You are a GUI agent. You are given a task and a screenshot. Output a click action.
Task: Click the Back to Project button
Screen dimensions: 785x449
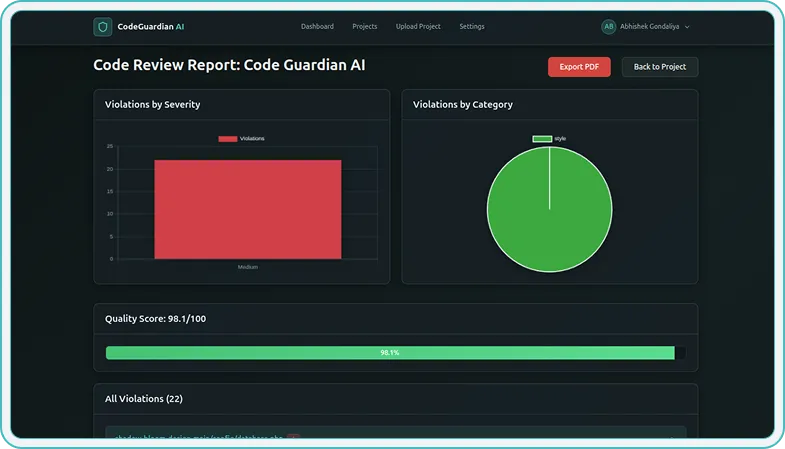[x=660, y=67]
